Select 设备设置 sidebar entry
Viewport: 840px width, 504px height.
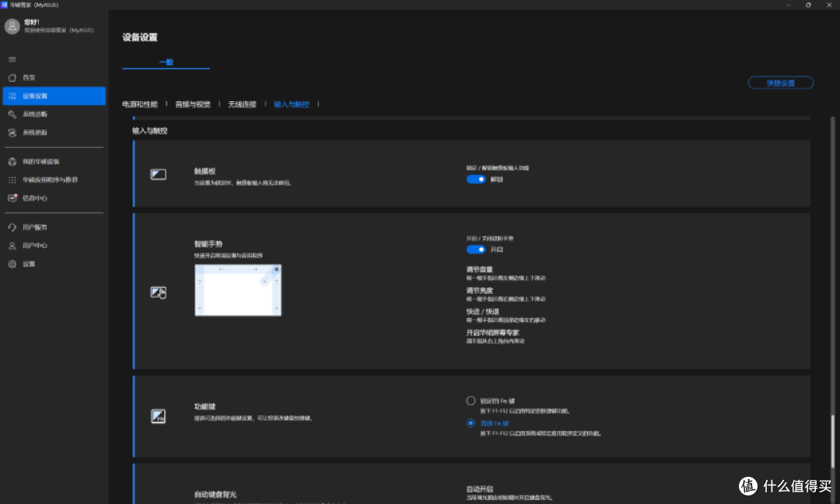[54, 96]
